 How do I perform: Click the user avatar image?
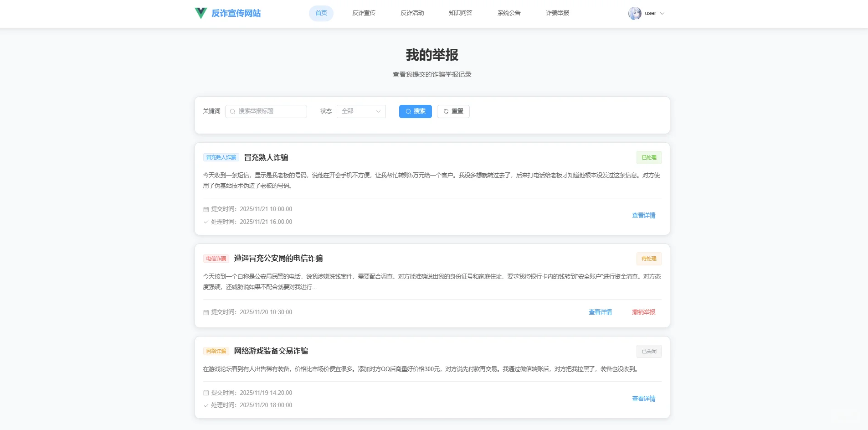pos(635,13)
